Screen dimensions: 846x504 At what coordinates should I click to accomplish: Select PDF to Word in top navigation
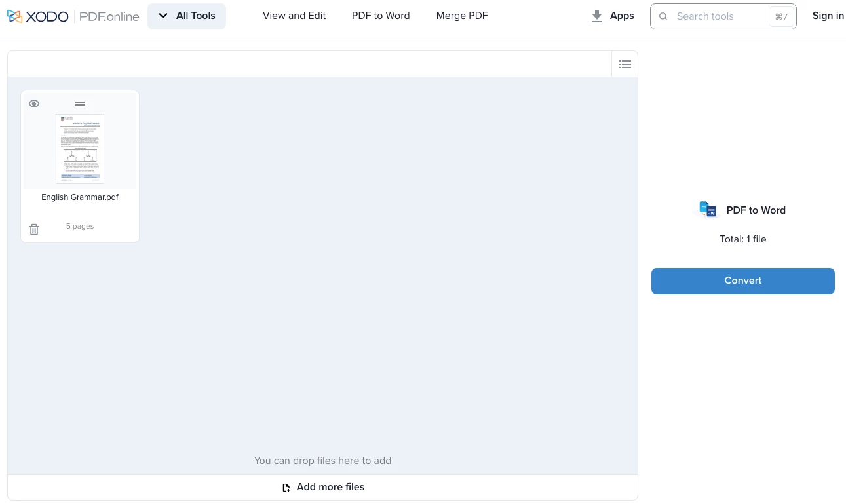tap(381, 16)
